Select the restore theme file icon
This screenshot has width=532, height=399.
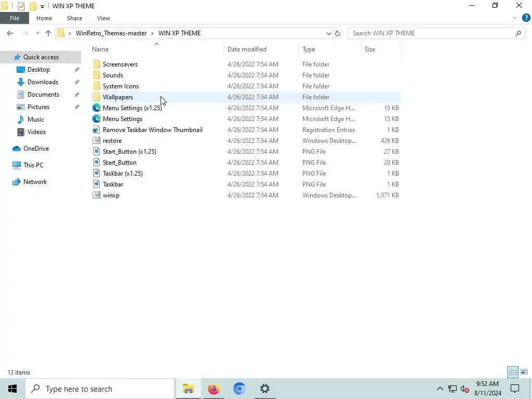tap(97, 140)
